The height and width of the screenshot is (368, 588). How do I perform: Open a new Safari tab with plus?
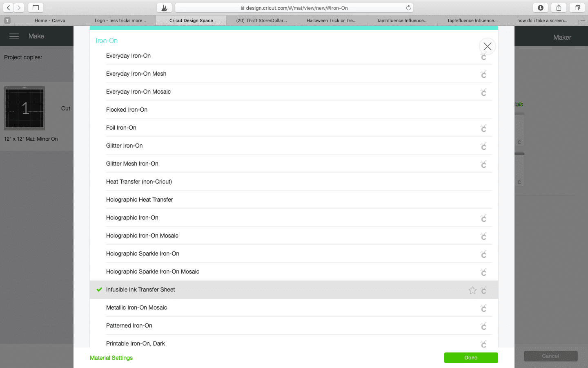[583, 20]
